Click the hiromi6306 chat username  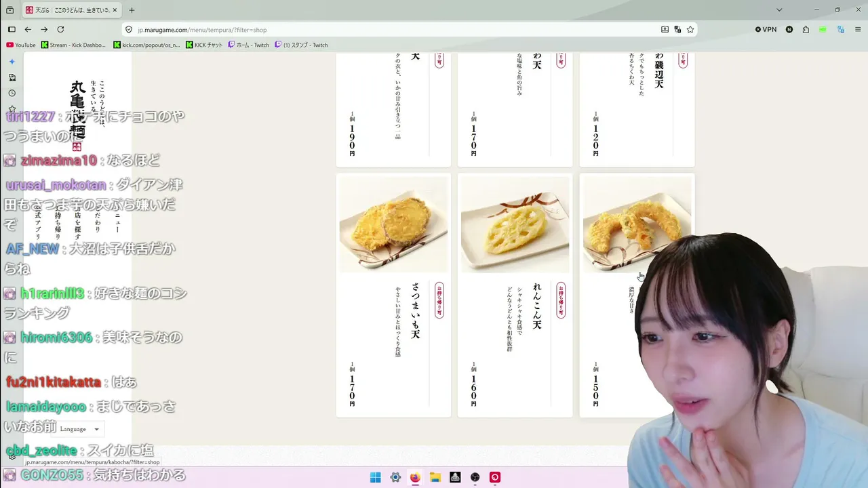click(x=56, y=337)
